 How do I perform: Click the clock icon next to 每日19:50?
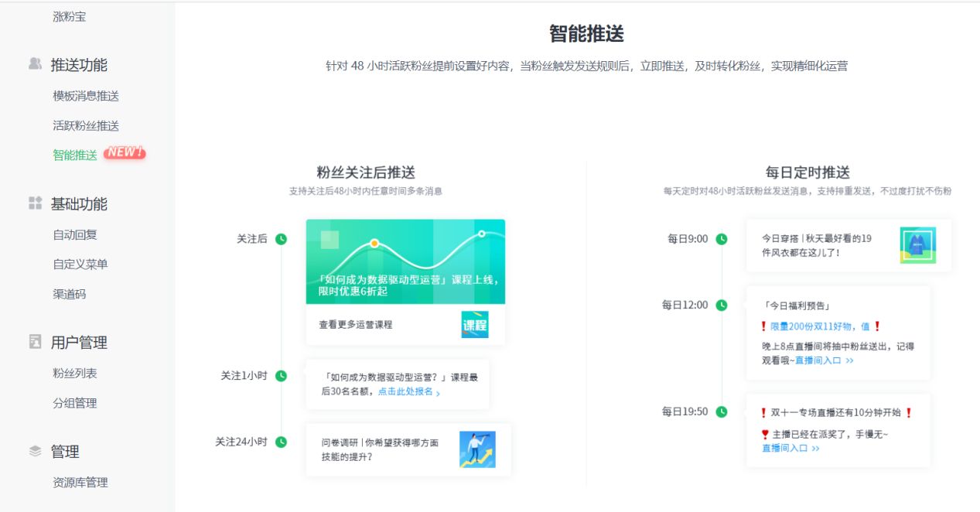coord(722,412)
